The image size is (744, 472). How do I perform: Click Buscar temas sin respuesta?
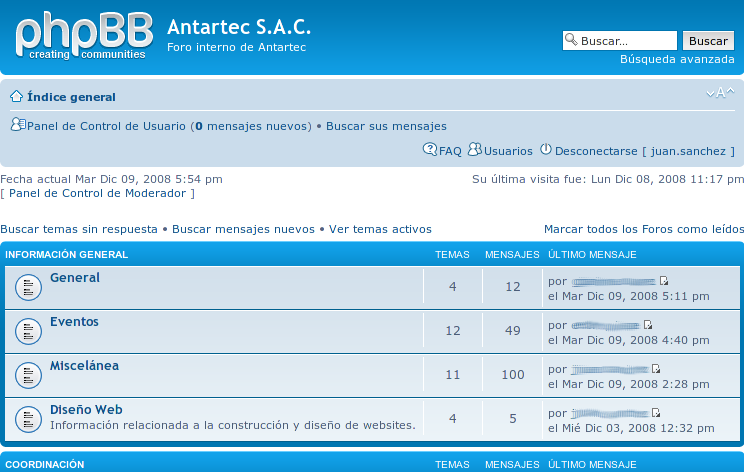tap(79, 229)
